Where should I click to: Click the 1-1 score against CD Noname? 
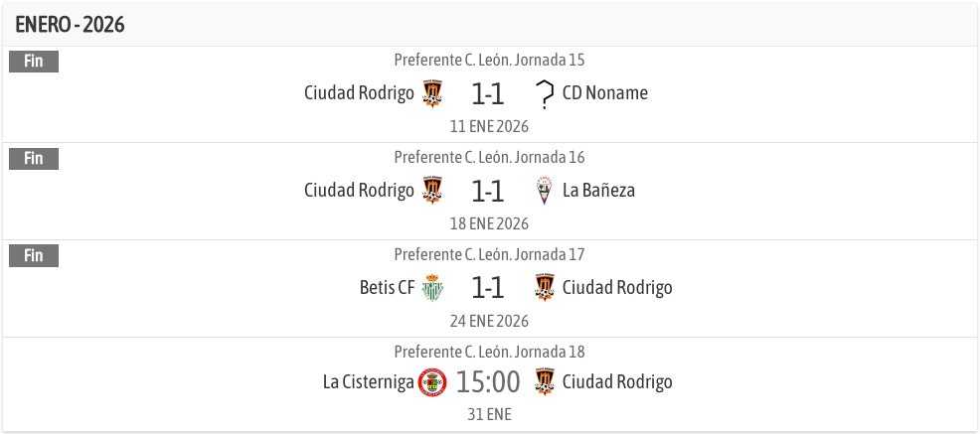(488, 93)
